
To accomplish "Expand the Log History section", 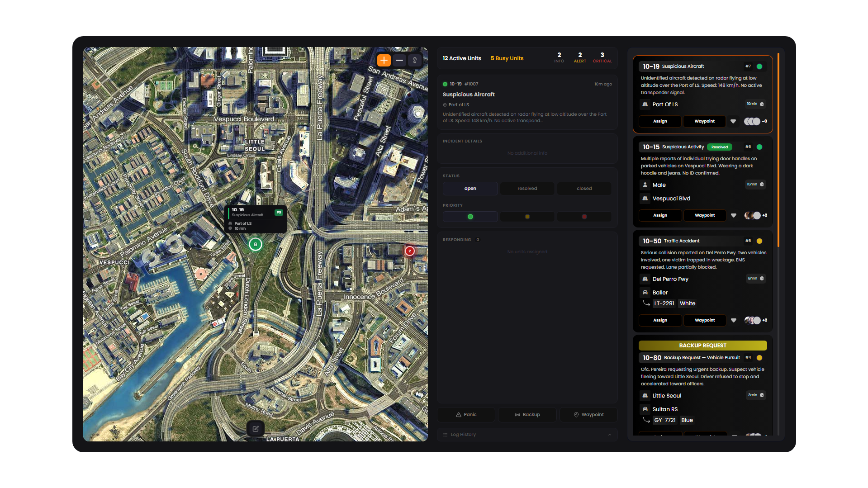I will [x=527, y=435].
